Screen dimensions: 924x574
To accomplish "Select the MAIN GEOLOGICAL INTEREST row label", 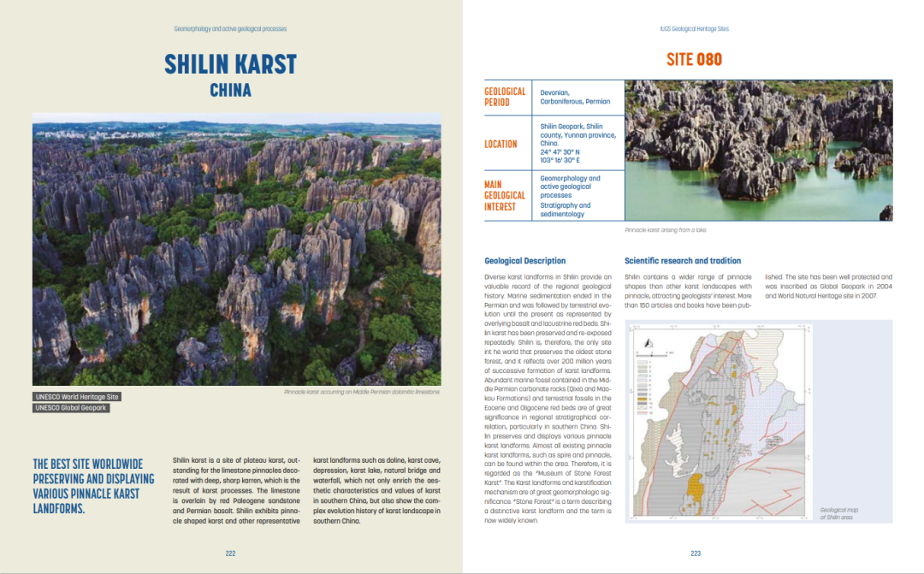I will pos(505,195).
